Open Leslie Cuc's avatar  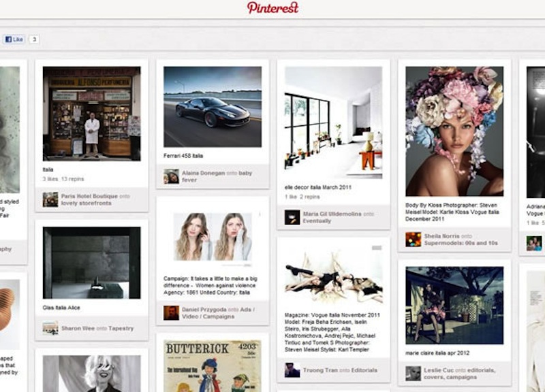(414, 374)
